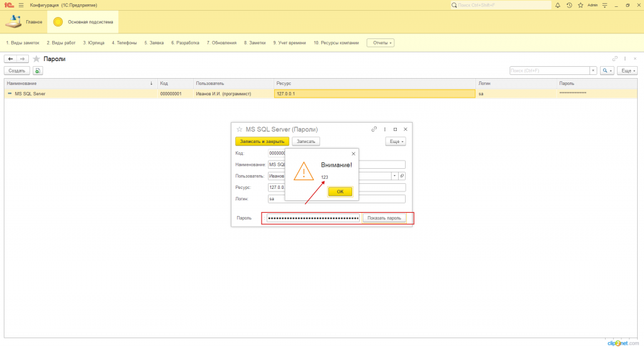Click the list search field Поиск (Ctrl+F)
This screenshot has width=644, height=347.
pyautogui.click(x=550, y=71)
